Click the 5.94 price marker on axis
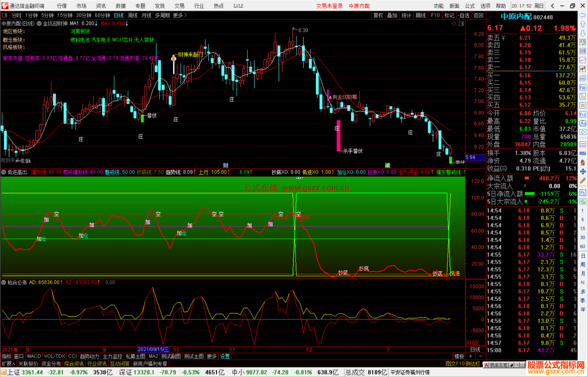Viewport: 588px width, 377px height. (x=475, y=157)
